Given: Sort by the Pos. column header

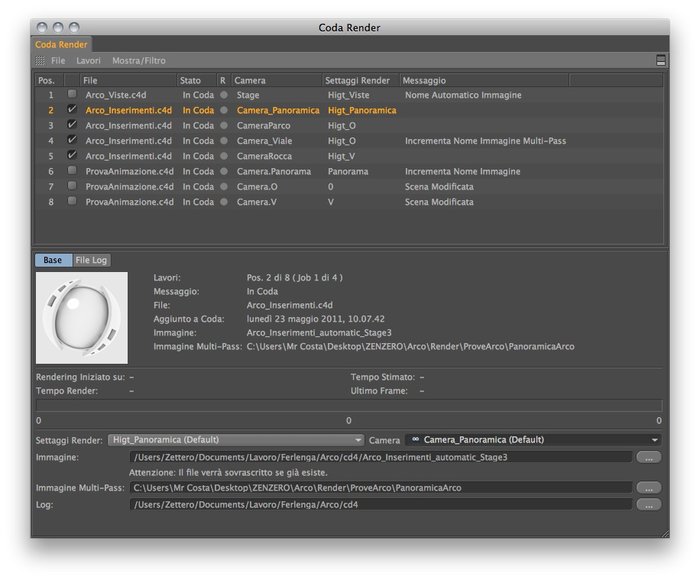Looking at the screenshot, I should point(50,81).
